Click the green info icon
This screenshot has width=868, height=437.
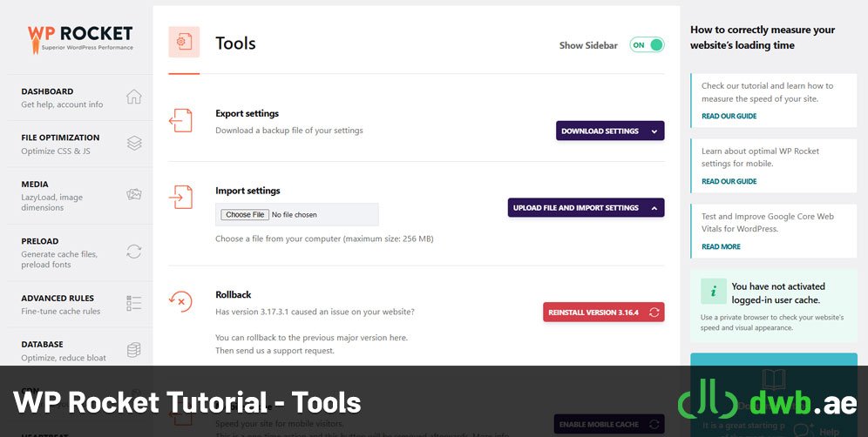(714, 291)
